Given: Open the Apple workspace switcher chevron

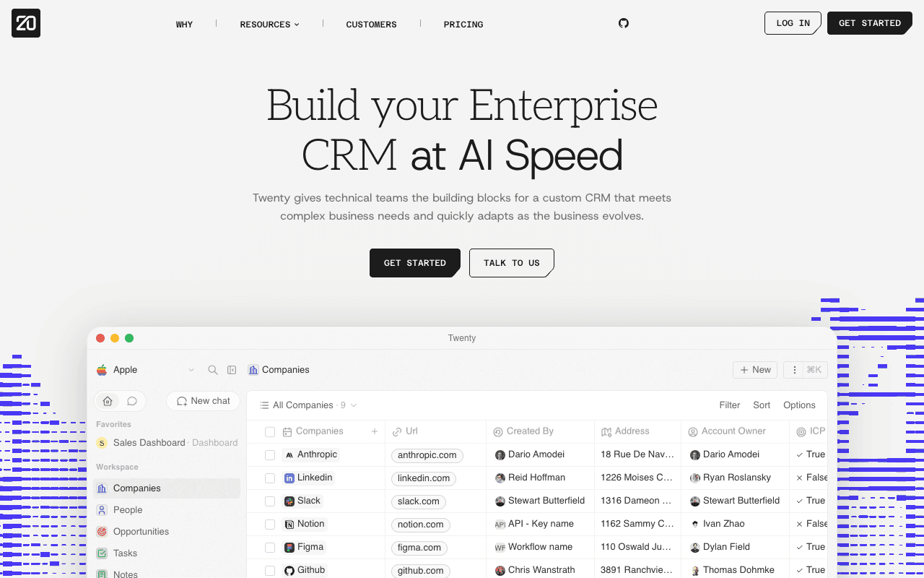Looking at the screenshot, I should tap(191, 370).
